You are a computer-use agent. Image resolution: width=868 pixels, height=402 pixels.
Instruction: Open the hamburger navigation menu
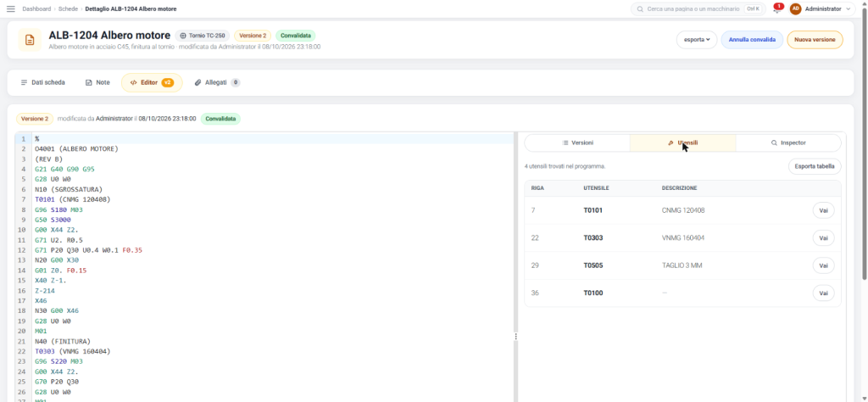pyautogui.click(x=10, y=8)
